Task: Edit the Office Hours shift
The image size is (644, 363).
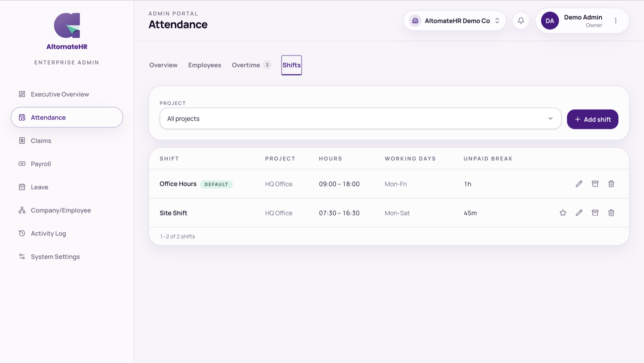Action: pos(579,184)
